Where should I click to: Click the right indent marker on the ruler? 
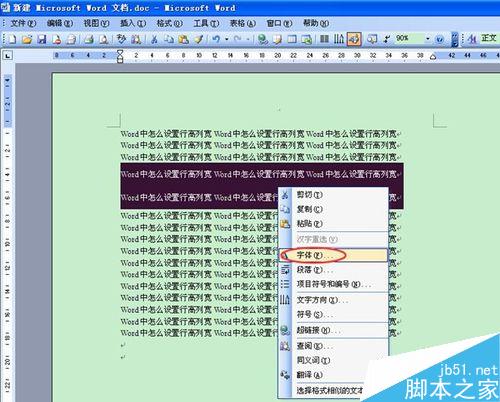(x=433, y=57)
